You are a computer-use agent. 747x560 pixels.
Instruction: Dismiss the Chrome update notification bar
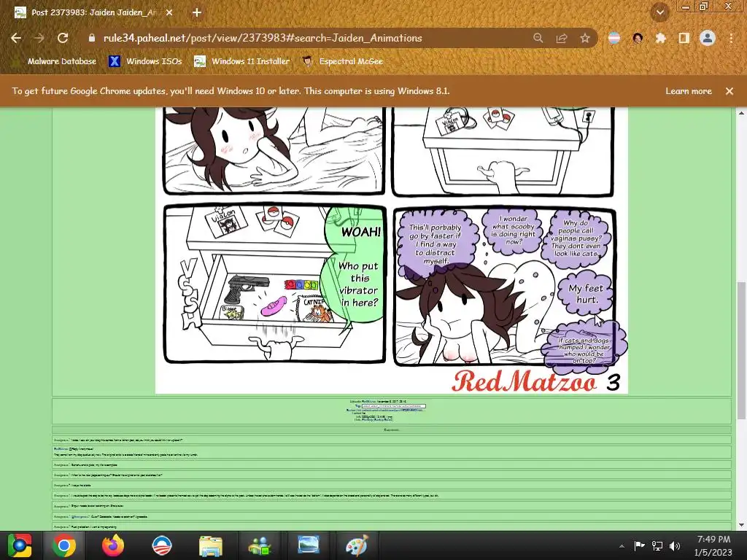click(x=729, y=91)
